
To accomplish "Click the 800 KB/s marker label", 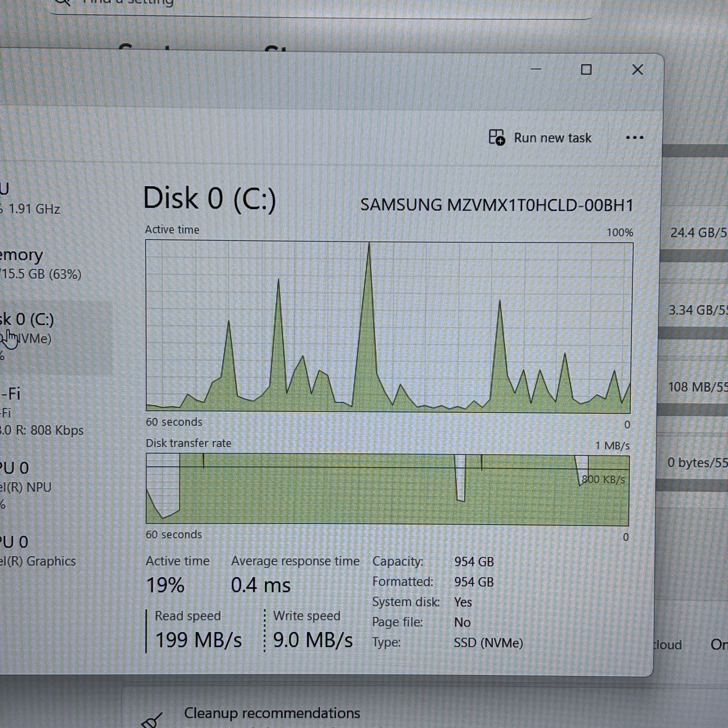I will (x=603, y=479).
